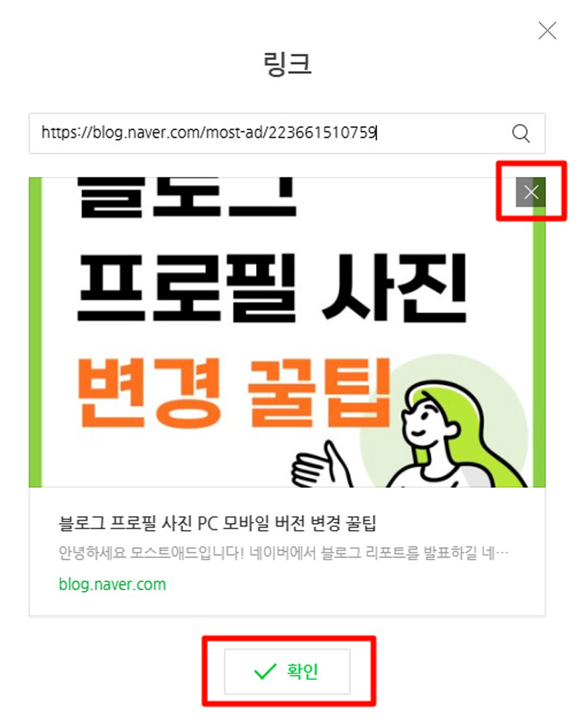The width and height of the screenshot is (578, 728).
Task: Confirm the link with 확인 button
Action: 287,671
